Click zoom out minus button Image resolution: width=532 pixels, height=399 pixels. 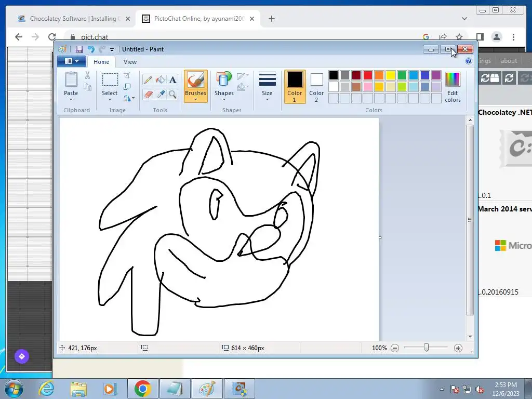395,348
